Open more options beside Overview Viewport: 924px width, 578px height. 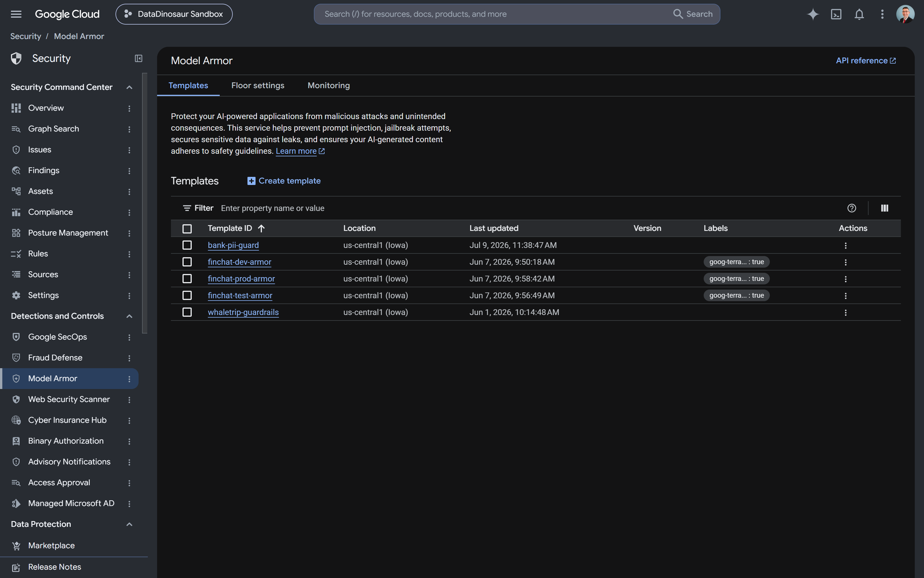pos(129,109)
